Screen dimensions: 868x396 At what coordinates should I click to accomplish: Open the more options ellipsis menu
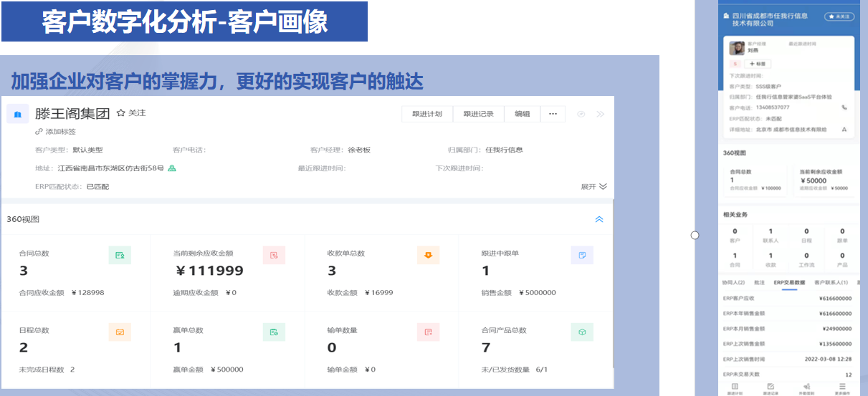coord(553,114)
